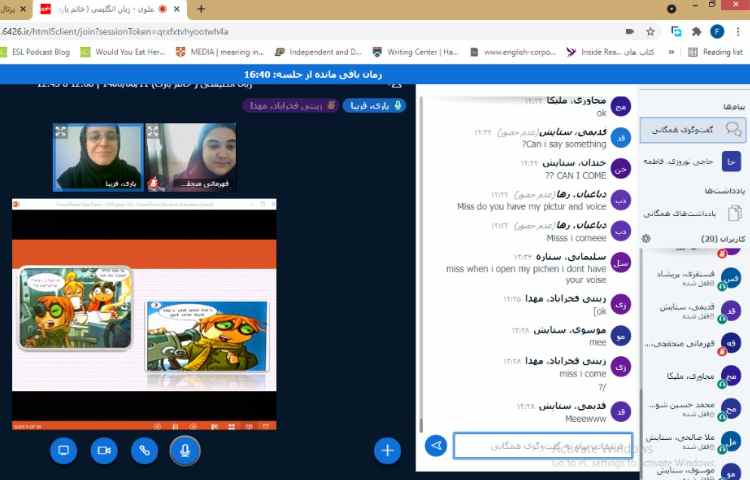Open the Independent and D bookmark
Viewport: 750px width, 480px height.
(319, 52)
